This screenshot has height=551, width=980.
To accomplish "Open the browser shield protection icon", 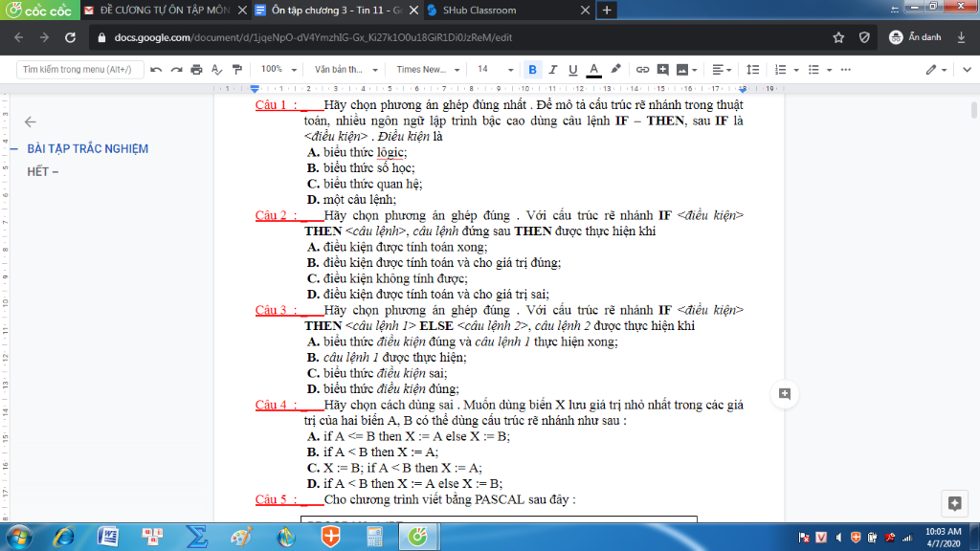I will click(864, 37).
